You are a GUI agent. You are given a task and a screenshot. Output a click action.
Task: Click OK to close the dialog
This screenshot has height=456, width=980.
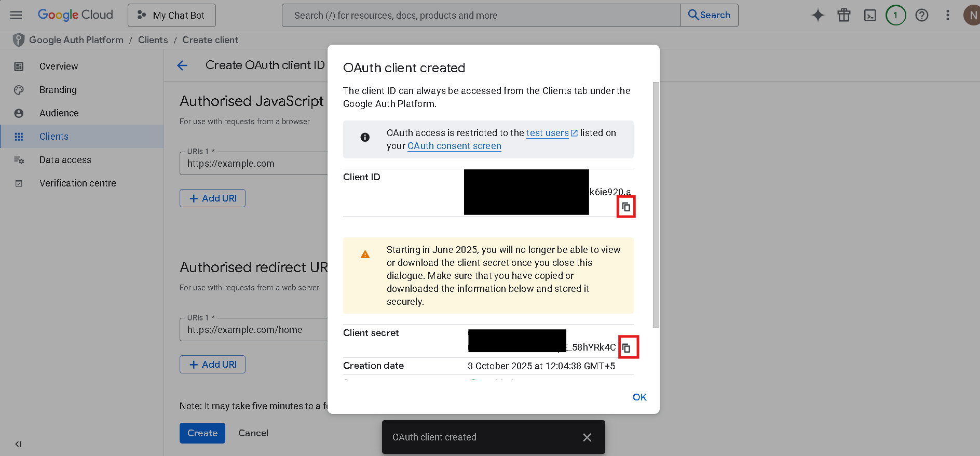click(x=639, y=397)
